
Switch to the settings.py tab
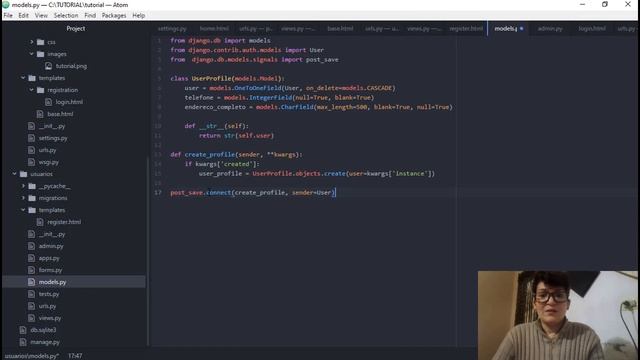click(x=172, y=29)
